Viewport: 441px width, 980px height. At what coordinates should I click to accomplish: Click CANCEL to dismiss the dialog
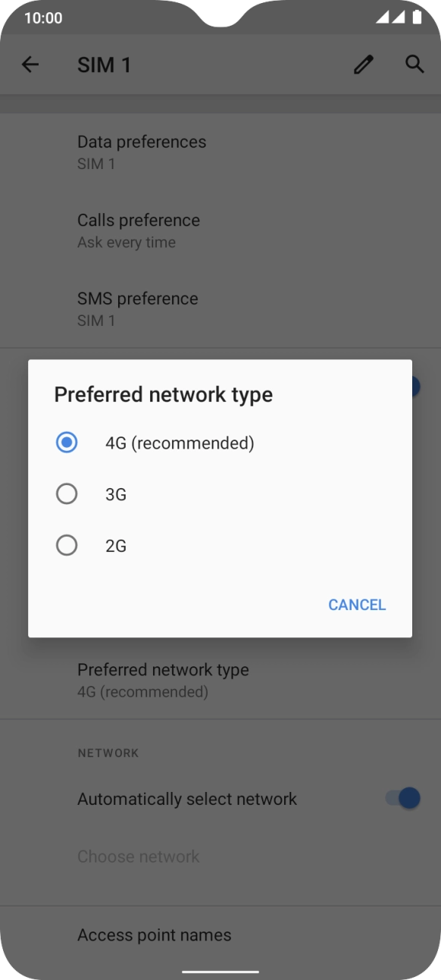coord(356,604)
